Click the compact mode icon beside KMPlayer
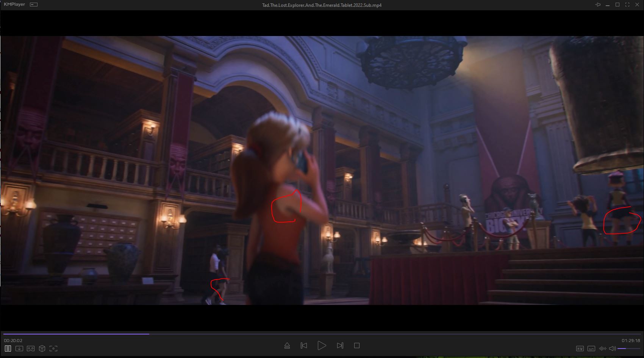 [34, 5]
